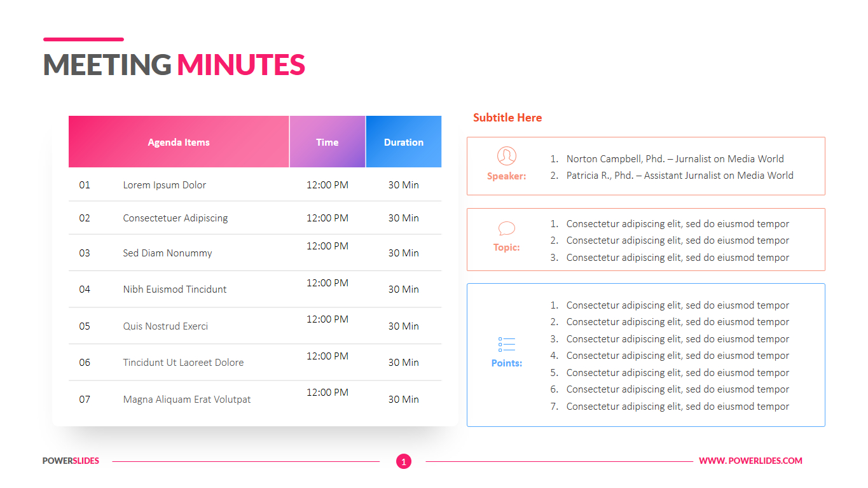Viewport: 868px width, 488px height.
Task: Click row number 04 in agenda table
Action: (85, 289)
